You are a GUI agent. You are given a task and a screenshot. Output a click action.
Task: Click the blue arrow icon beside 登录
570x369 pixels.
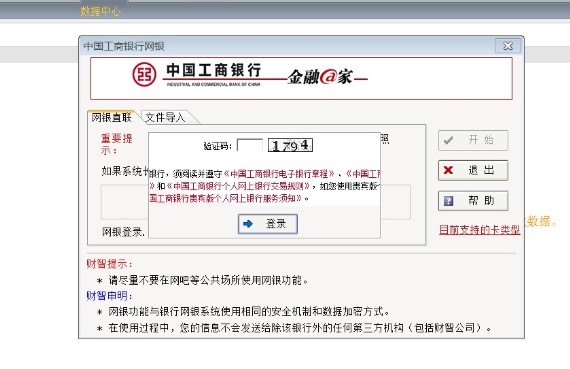pyautogui.click(x=248, y=224)
